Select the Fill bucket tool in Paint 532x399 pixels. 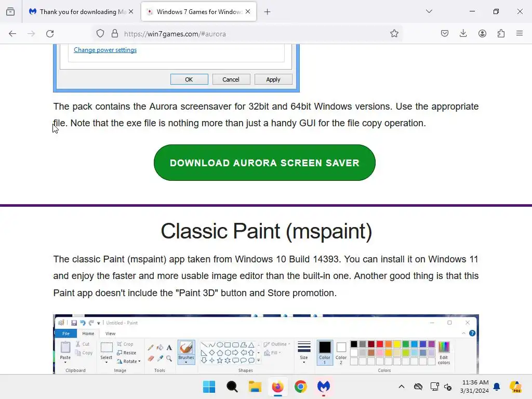(x=160, y=348)
